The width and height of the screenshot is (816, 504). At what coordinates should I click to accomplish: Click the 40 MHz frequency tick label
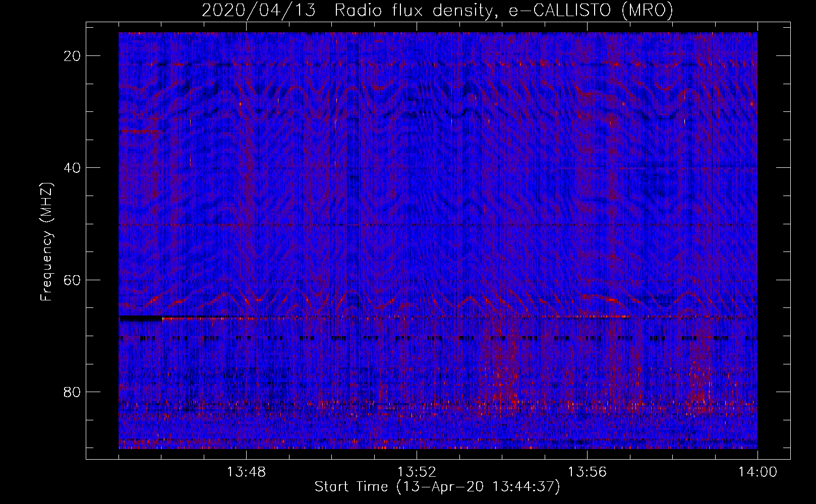pos(73,168)
